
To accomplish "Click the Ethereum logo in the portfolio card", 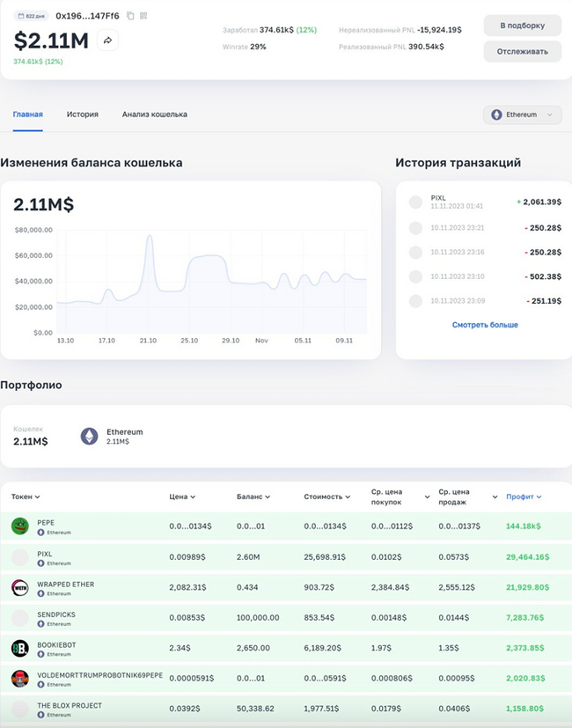I will tap(89, 437).
